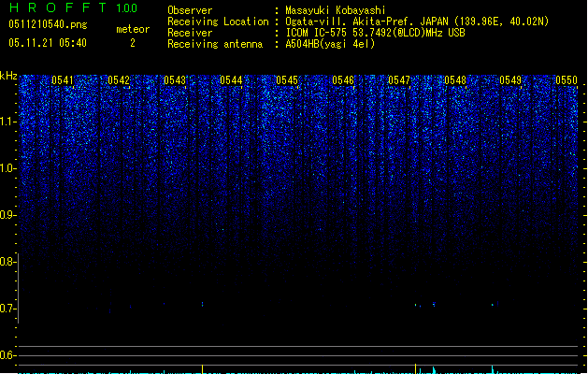Click the Receiving Location value text

(x=417, y=22)
